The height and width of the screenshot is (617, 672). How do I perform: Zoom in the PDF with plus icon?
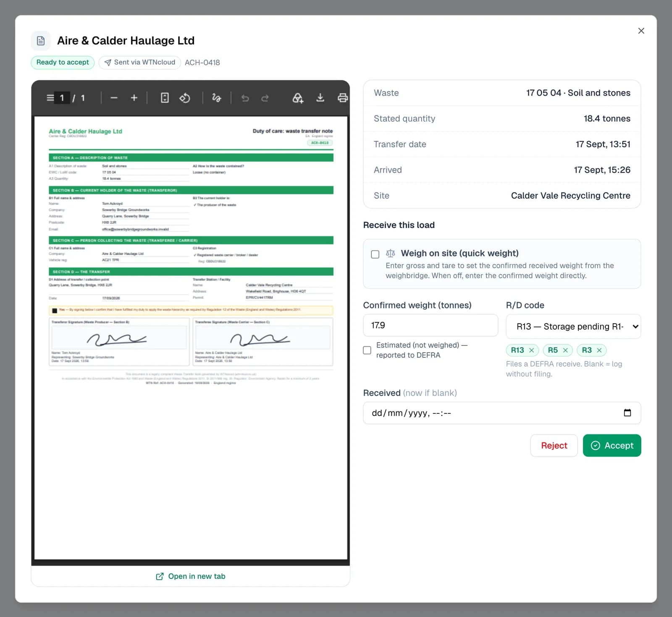tap(134, 98)
